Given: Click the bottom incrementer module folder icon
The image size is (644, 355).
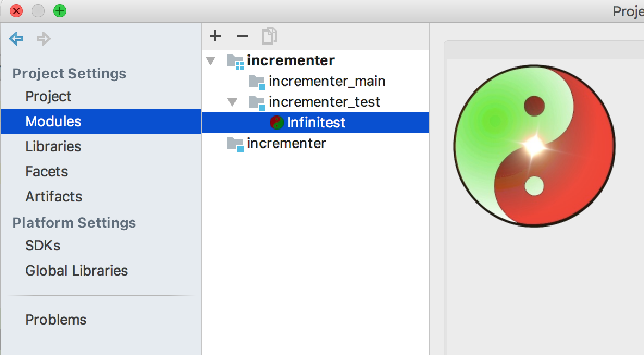Looking at the screenshot, I should (x=236, y=144).
